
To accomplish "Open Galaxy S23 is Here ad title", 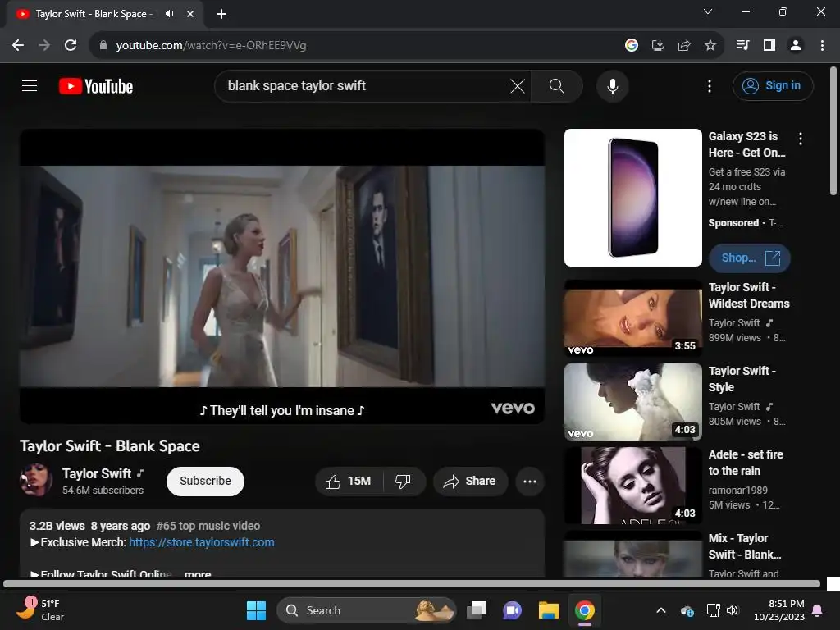I will (746, 144).
